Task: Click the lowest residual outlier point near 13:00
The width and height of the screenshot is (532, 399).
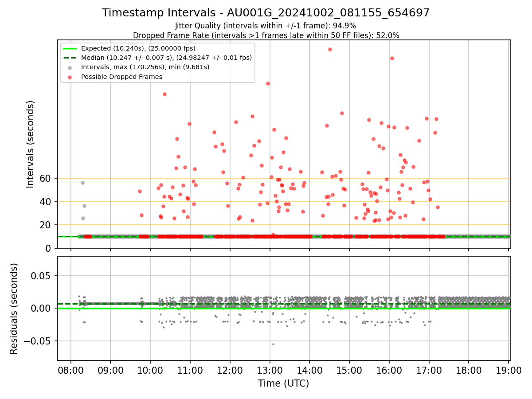Action: point(273,344)
